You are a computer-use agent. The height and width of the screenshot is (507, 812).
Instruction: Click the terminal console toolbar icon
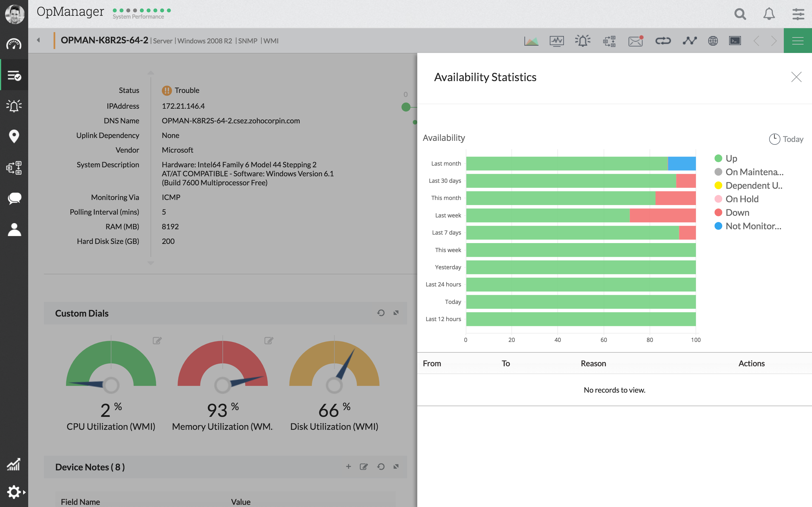coord(735,41)
